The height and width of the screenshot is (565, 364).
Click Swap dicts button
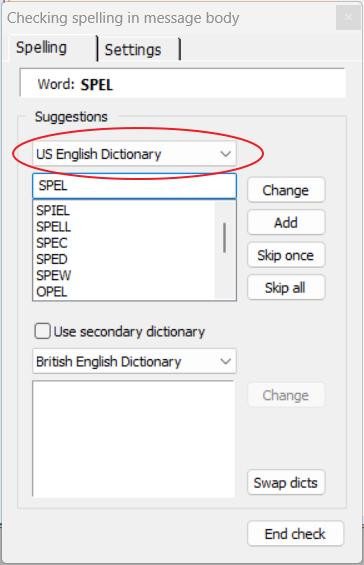[x=286, y=482]
